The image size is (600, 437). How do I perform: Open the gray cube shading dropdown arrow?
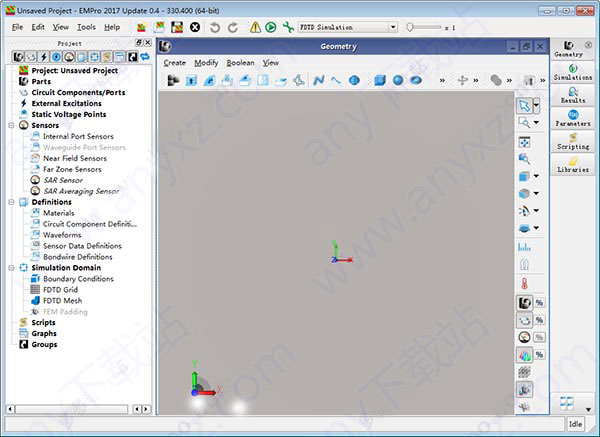pos(536,193)
